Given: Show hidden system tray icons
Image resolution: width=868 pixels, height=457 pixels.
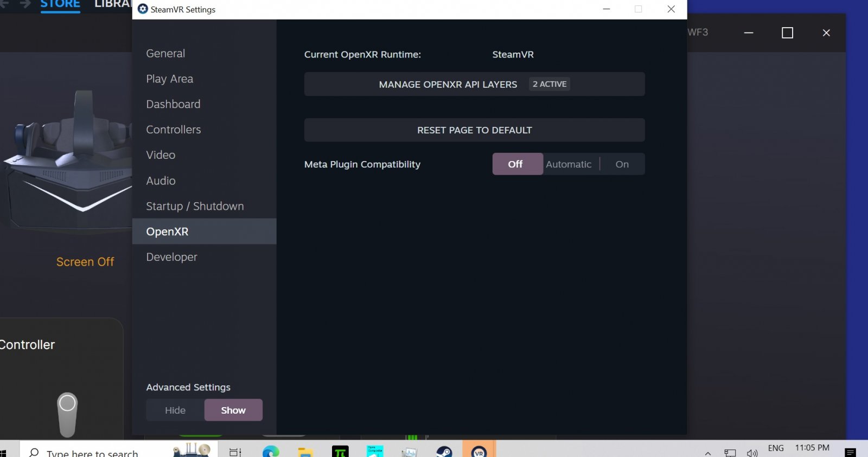Looking at the screenshot, I should click(x=708, y=453).
